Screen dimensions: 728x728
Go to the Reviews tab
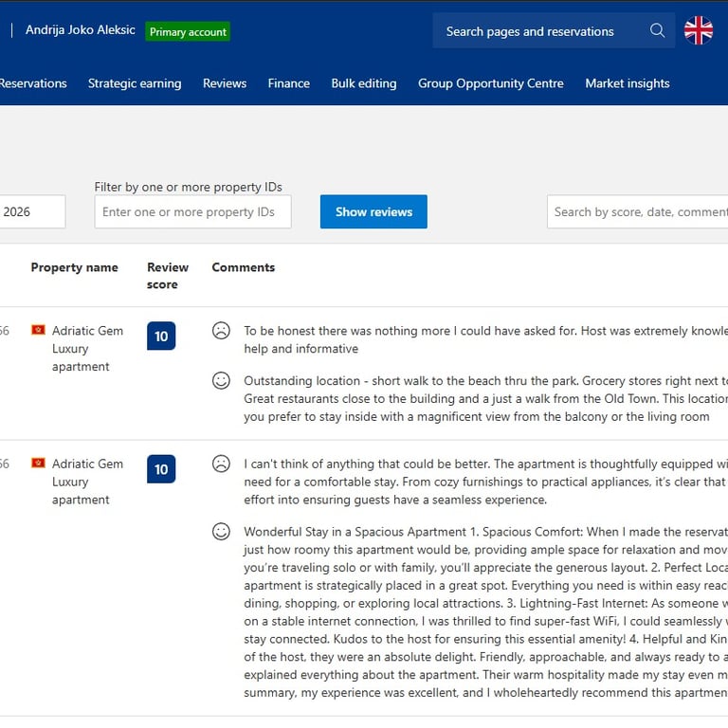pos(225,83)
